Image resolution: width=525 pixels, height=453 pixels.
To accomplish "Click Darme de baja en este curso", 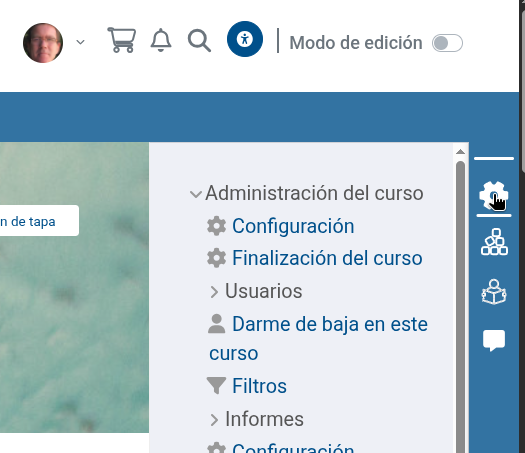I will click(x=318, y=338).
